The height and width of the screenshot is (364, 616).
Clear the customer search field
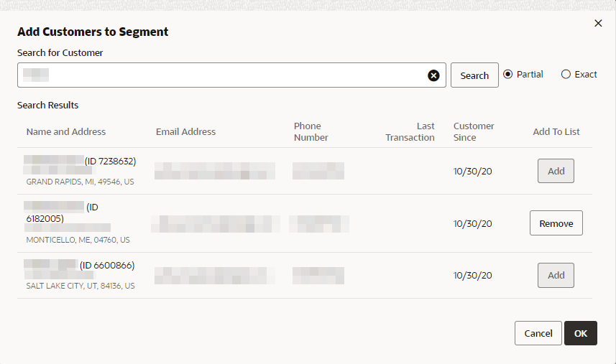433,75
